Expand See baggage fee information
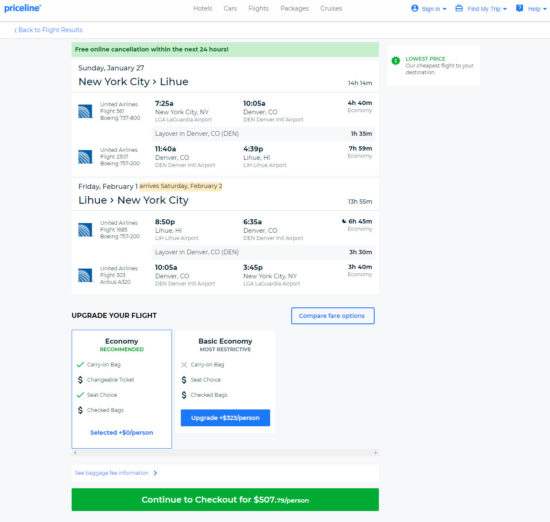 pyautogui.click(x=116, y=473)
